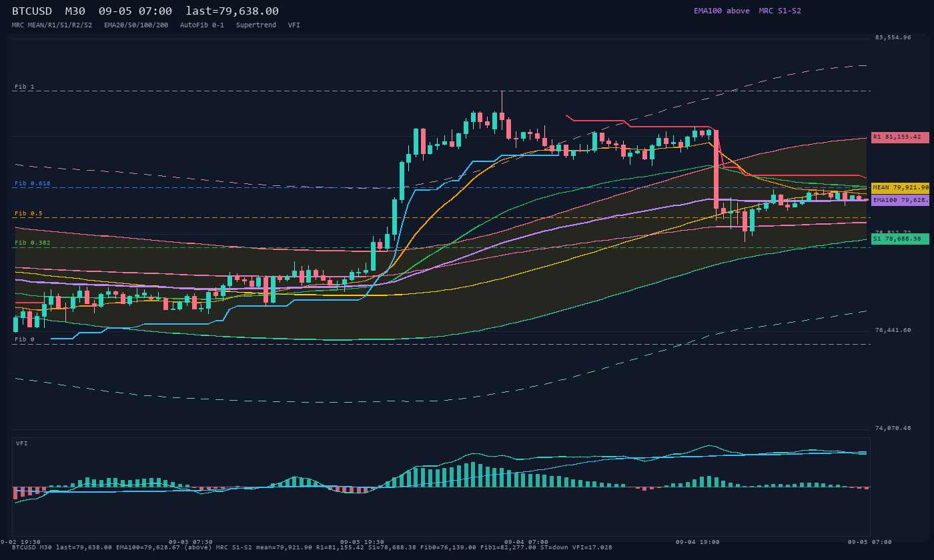Click the "09-03 19:30" time axis label
Viewport: 934px width, 560px height.
click(362, 542)
